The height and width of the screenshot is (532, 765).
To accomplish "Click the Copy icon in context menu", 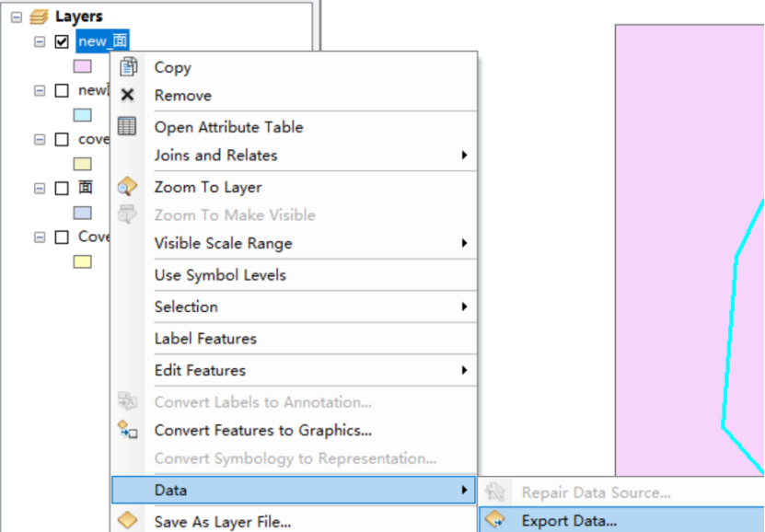I will point(130,67).
